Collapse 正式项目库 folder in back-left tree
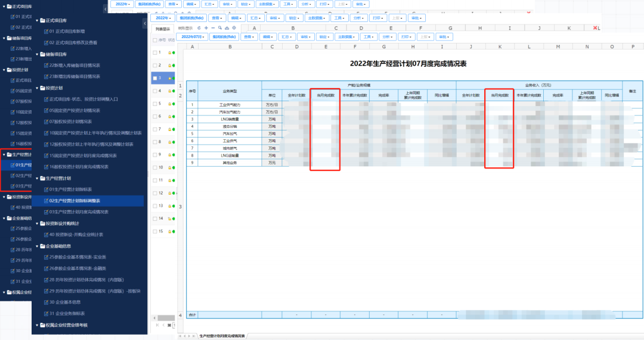The width and height of the screenshot is (644, 340). tap(4, 7)
